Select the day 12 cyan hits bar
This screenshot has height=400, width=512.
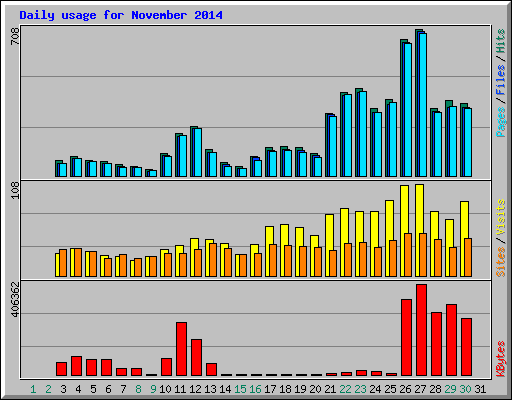198,152
